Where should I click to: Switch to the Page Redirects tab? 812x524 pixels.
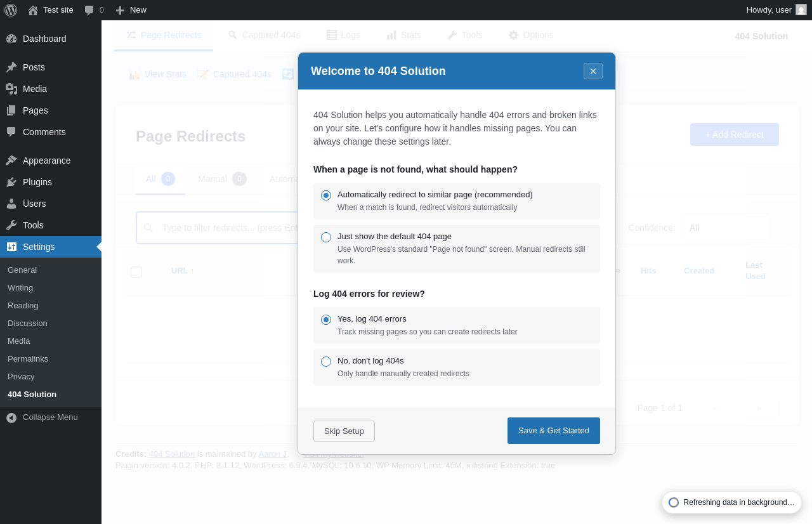[x=164, y=36]
